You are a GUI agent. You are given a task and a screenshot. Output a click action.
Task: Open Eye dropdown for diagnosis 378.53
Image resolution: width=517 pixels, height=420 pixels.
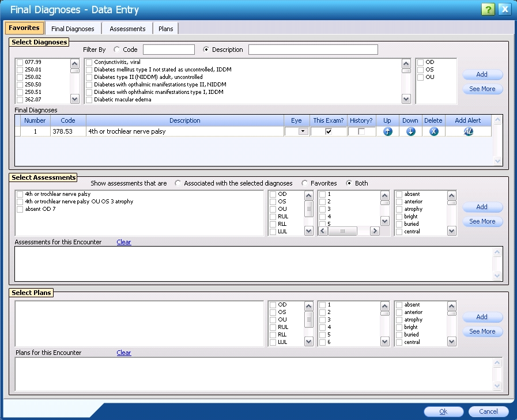tap(303, 131)
